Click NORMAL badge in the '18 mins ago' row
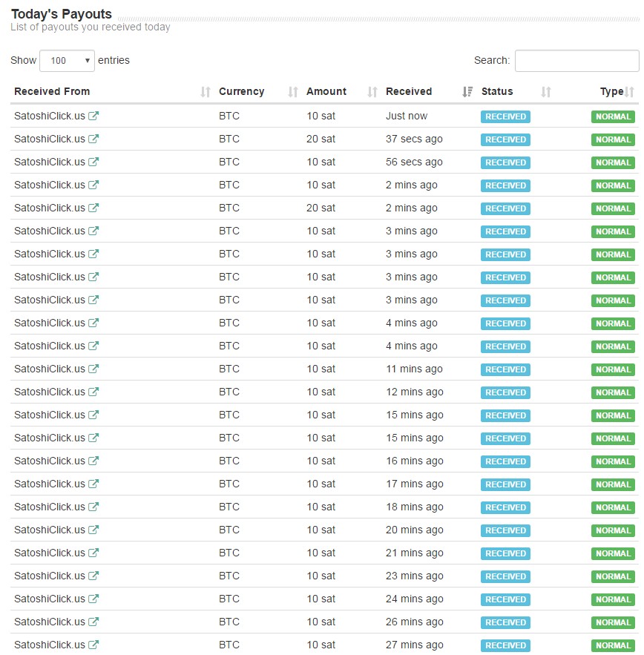The width and height of the screenshot is (644, 655). click(613, 507)
